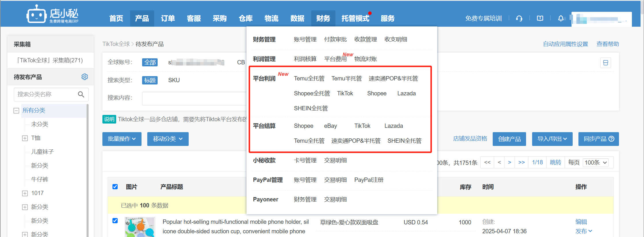The image size is (644, 237).
Task: Open 服务 navigation menu
Action: pyautogui.click(x=388, y=18)
